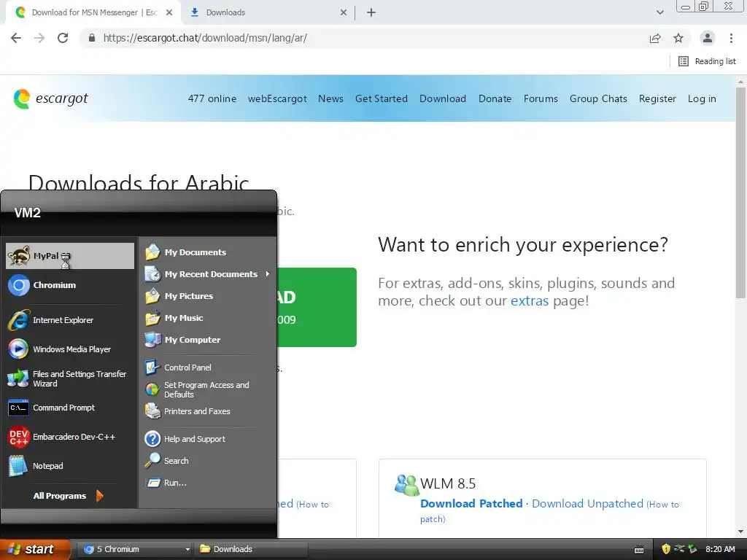This screenshot has width=747, height=560.
Task: Switch to Download for MSN Messenger tab
Action: (x=94, y=12)
